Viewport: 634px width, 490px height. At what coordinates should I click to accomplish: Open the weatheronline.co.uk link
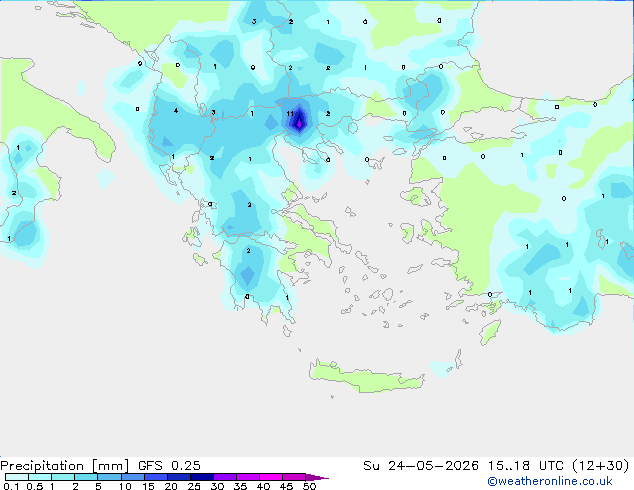[x=549, y=481]
